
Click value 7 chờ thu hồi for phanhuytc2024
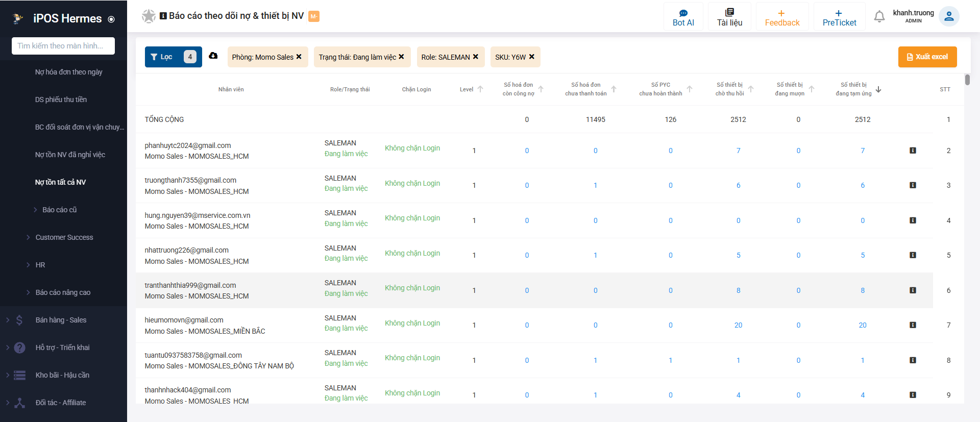(x=738, y=151)
